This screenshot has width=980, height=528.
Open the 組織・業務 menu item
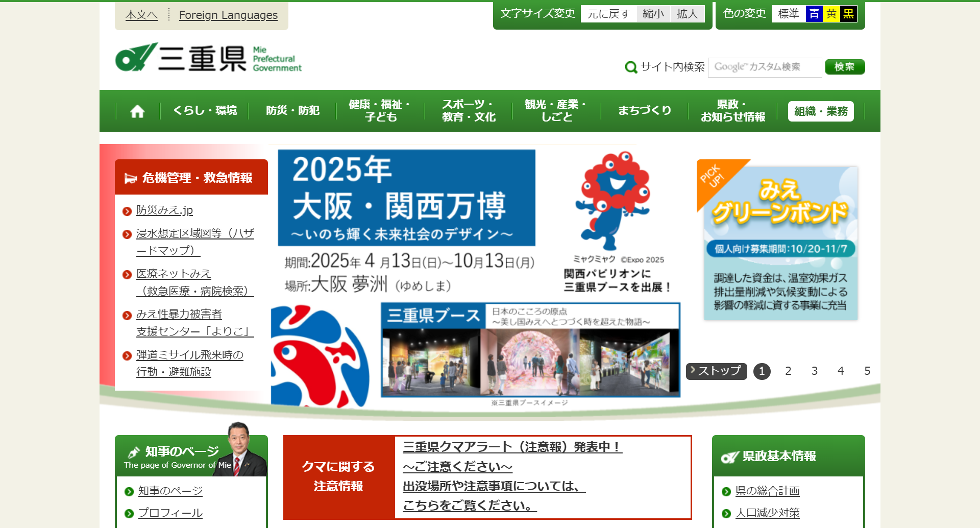click(x=820, y=111)
